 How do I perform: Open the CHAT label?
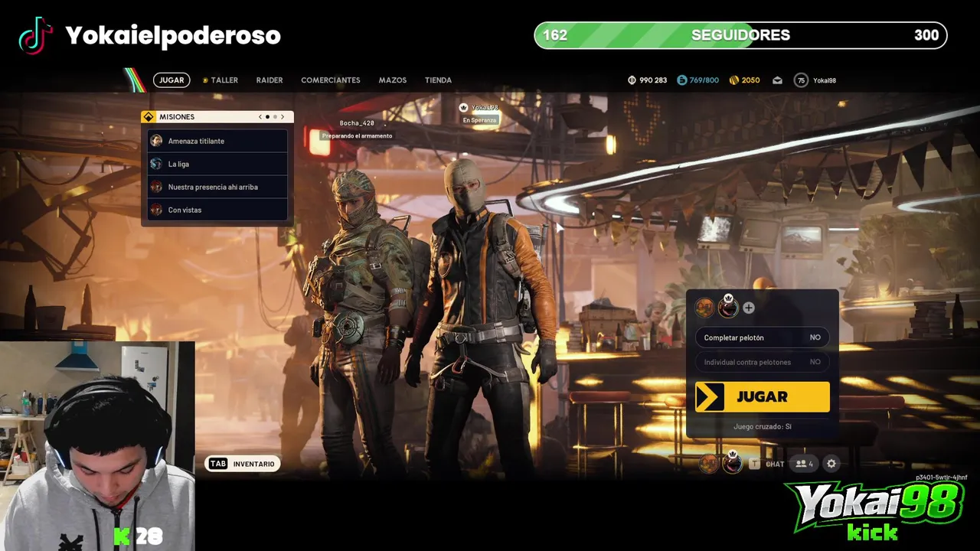(x=775, y=465)
